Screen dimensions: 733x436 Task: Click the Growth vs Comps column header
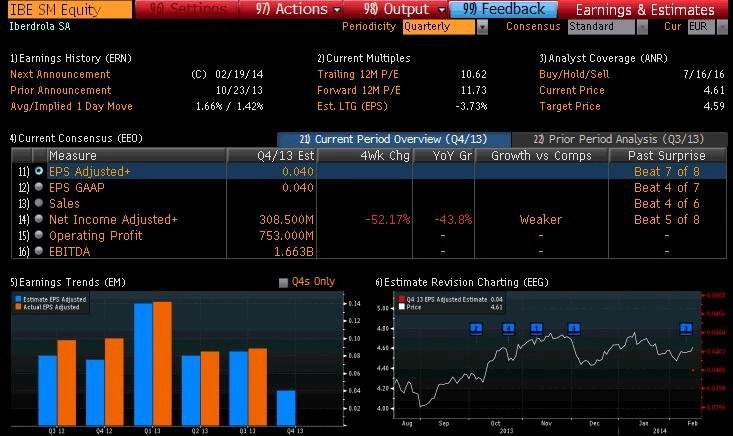pyautogui.click(x=541, y=156)
